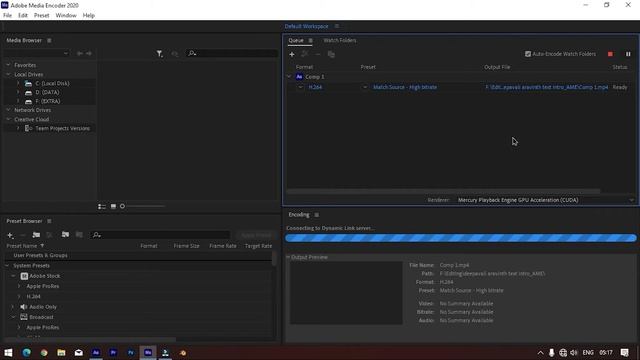Click the Output Preview thumbnail
Screen dimensions: 640x360
coord(346,293)
